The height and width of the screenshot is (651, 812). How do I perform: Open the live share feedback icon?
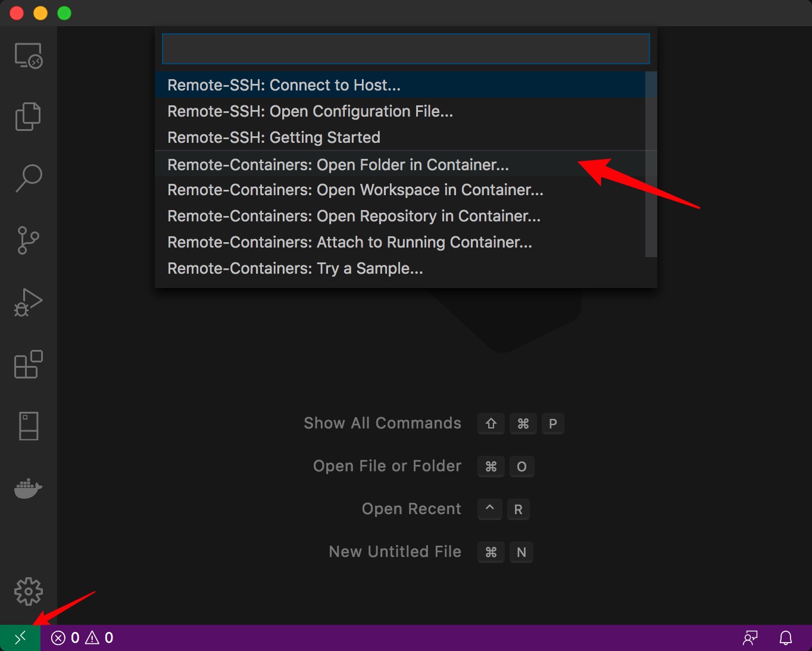point(750,638)
